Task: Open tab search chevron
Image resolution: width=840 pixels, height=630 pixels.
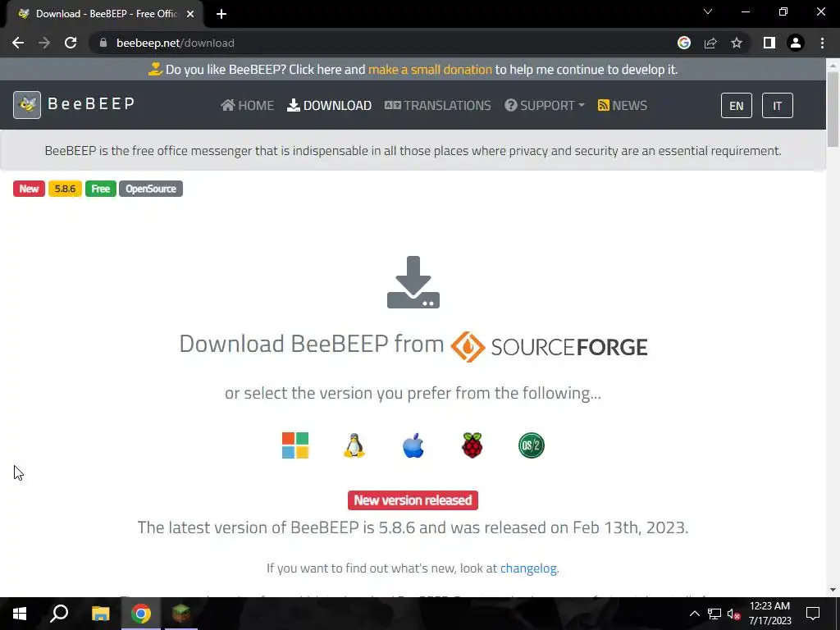Action: tap(708, 11)
